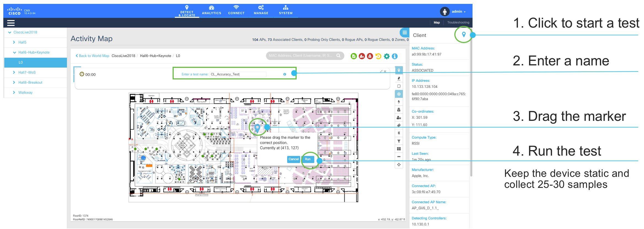
Task: Click the blue info icon in header
Action: pyautogui.click(x=395, y=56)
